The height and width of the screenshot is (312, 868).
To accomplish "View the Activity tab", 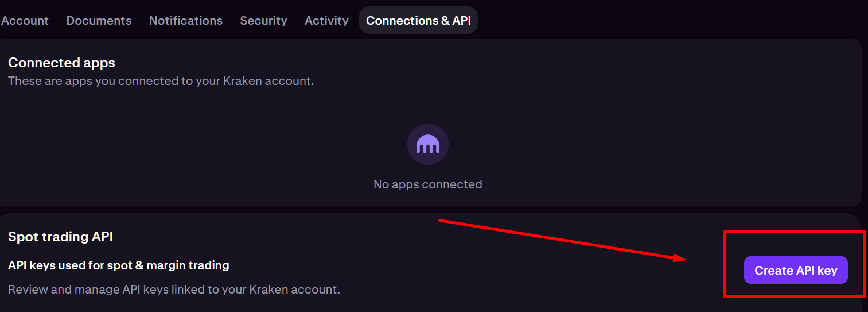I will (x=326, y=21).
